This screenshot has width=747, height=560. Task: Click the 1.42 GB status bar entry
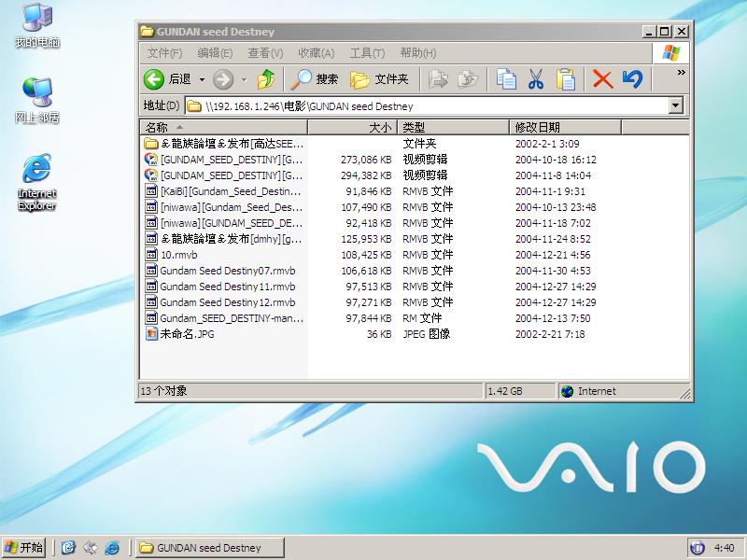(x=505, y=391)
